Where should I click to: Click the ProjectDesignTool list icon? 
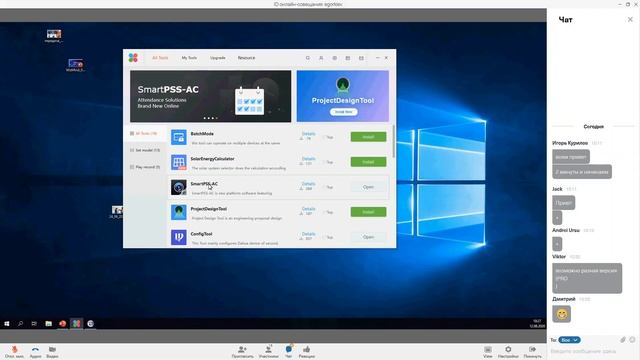click(178, 212)
